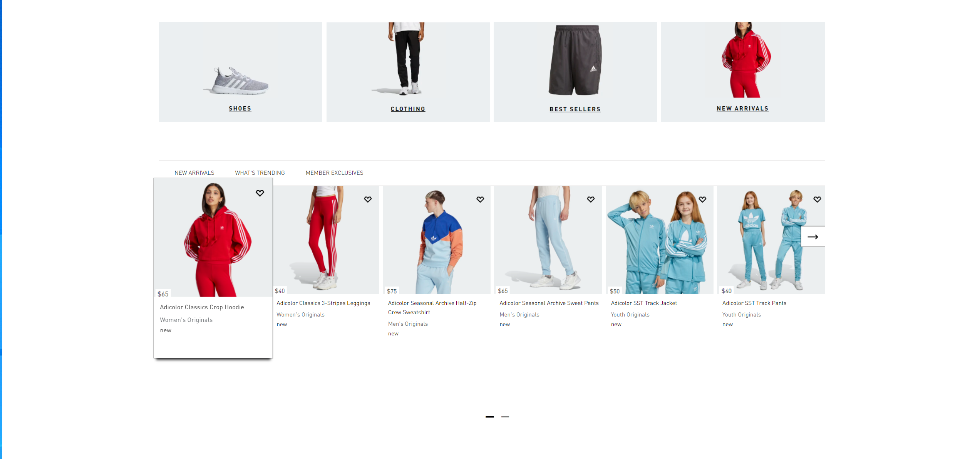This screenshot has width=980, height=459.
Task: Switch to the WHAT'S TRENDING tab
Action: click(x=260, y=173)
